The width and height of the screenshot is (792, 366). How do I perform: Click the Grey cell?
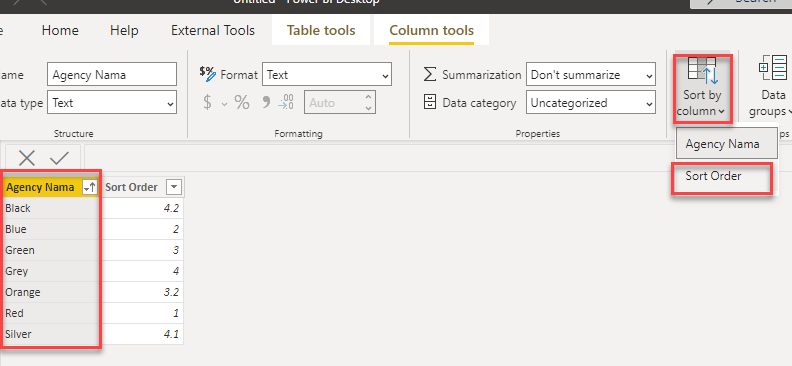tap(51, 271)
